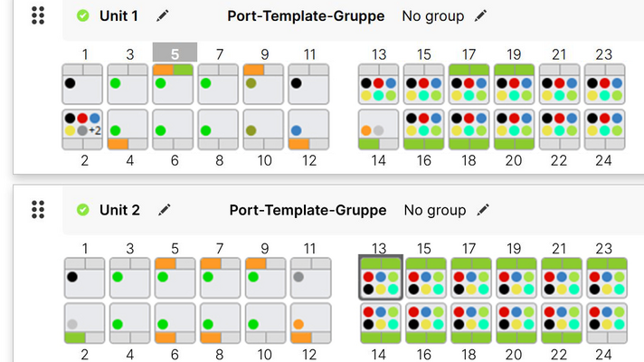Viewport: 644px width, 362px height.
Task: Click the Unit 2 drag handle icon
Action: 38,210
